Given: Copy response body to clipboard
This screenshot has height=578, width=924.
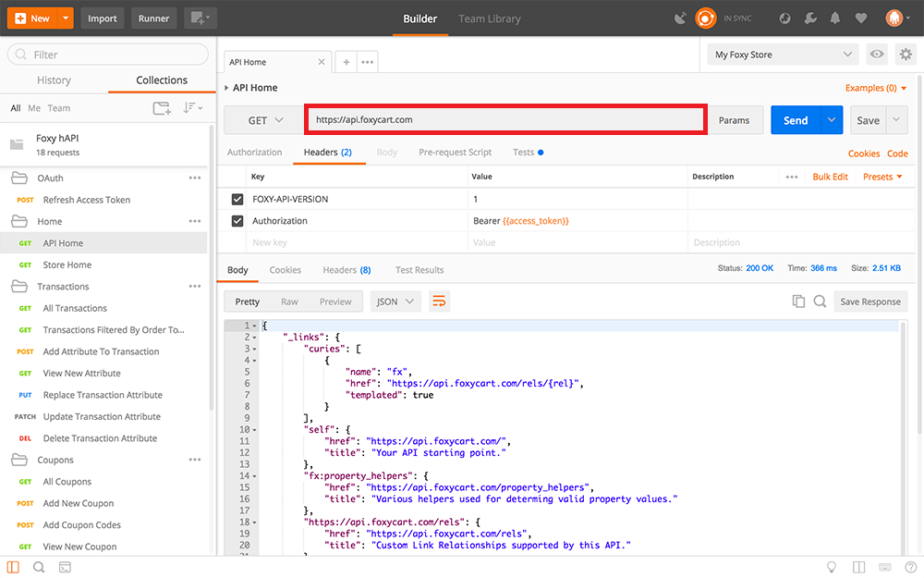Looking at the screenshot, I should pyautogui.click(x=798, y=301).
